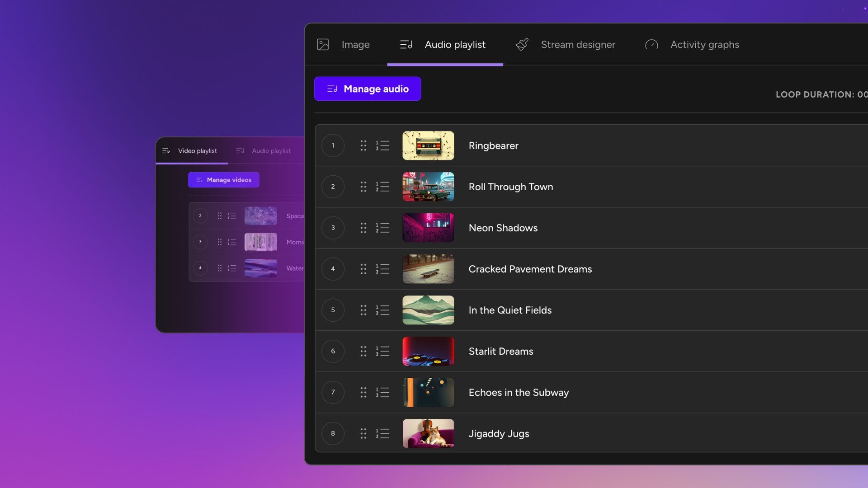
Task: Click numbered order icon for Cracked Pavement Dreams
Action: tap(382, 269)
